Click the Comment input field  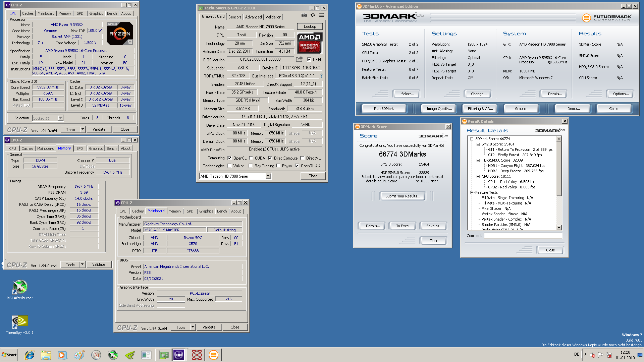tap(523, 236)
